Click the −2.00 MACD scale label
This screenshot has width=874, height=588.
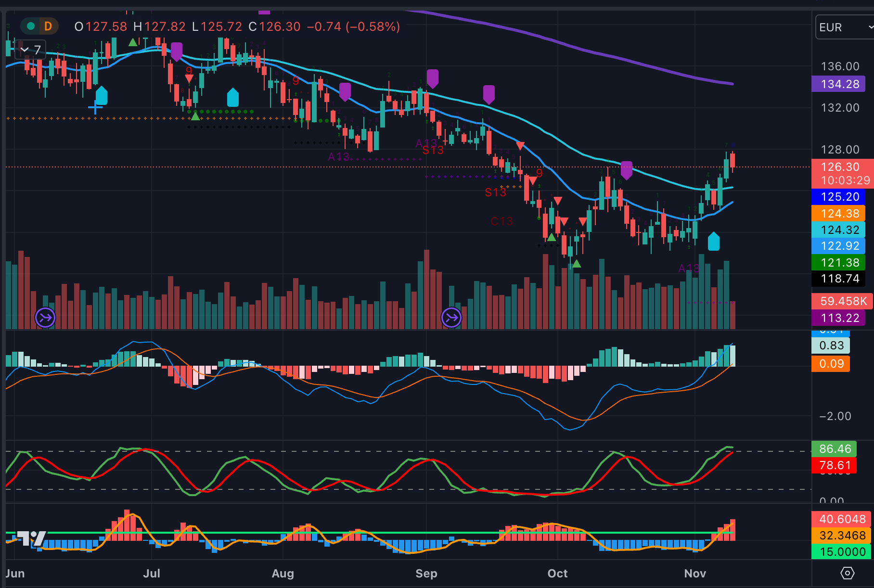(835, 416)
